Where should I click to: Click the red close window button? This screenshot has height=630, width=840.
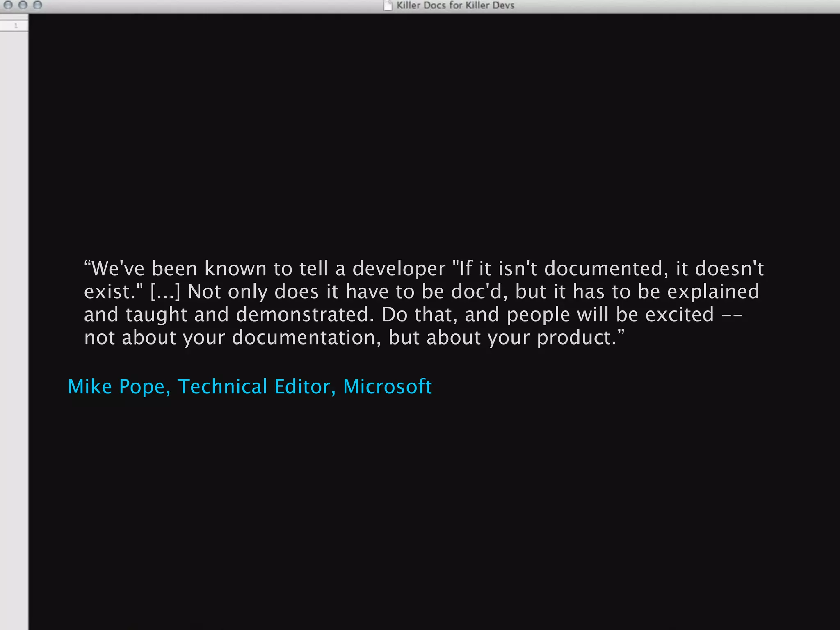coord(8,5)
